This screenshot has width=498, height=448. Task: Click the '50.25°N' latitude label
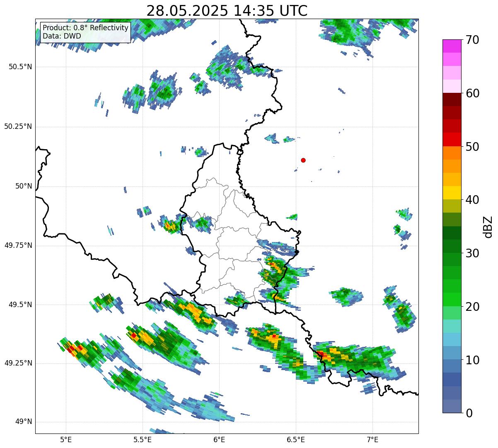point(18,126)
